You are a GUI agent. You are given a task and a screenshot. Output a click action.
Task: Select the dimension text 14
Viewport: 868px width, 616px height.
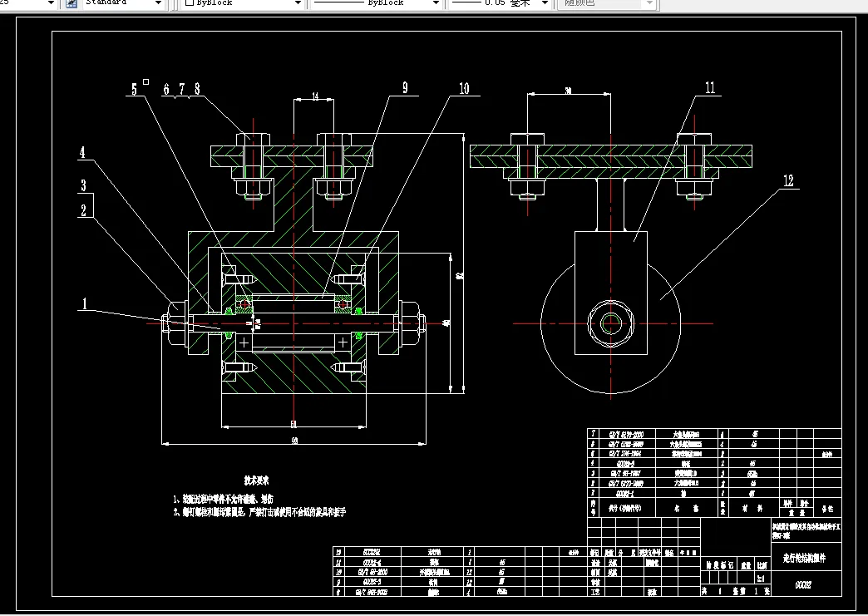pos(315,96)
